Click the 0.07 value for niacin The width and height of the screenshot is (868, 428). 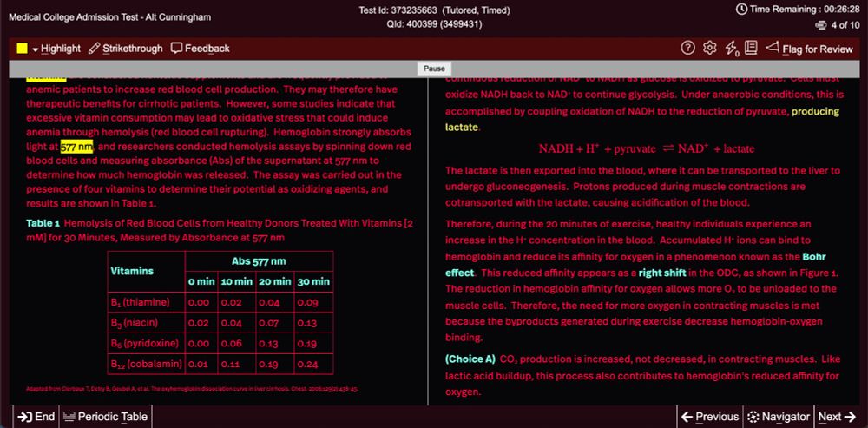(268, 323)
